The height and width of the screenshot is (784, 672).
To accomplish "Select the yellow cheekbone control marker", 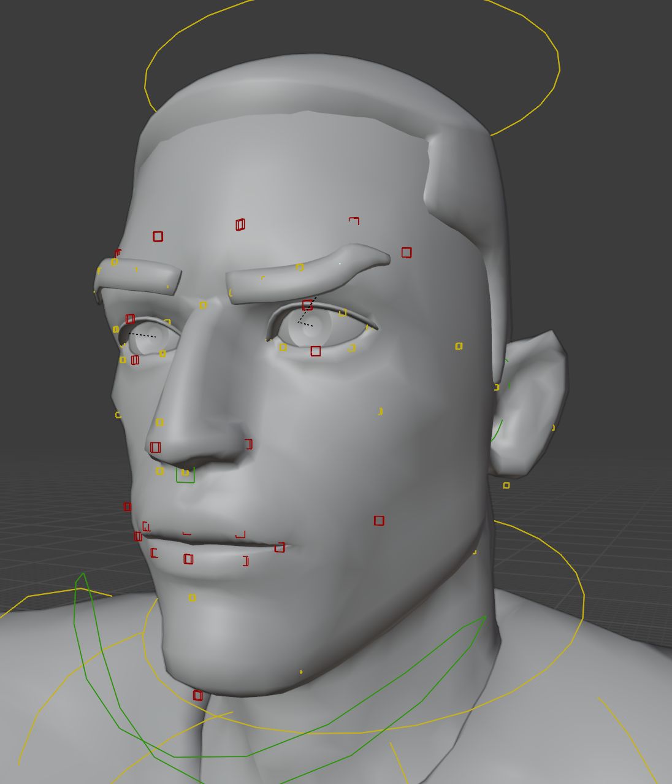I will [380, 411].
